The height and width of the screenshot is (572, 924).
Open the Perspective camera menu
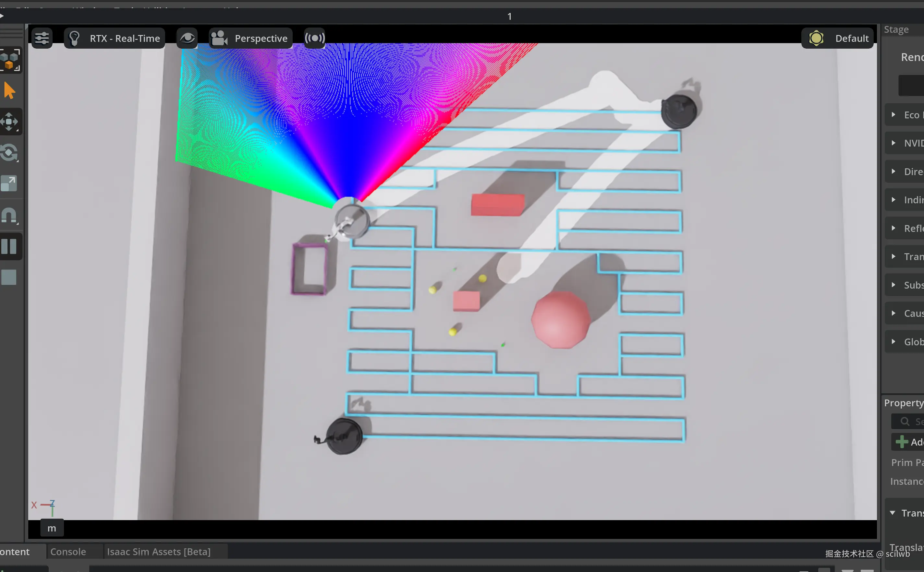pos(251,38)
